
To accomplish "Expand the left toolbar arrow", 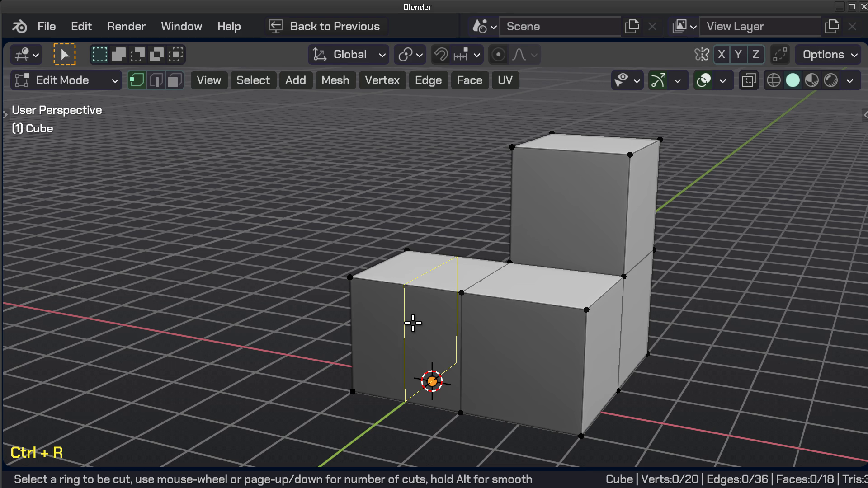I will (x=5, y=115).
